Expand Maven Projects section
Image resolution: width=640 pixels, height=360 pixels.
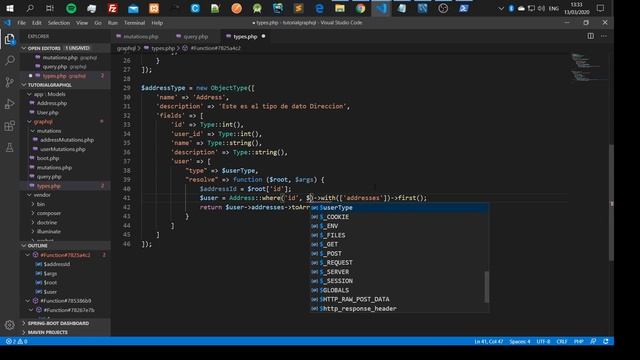[65, 332]
